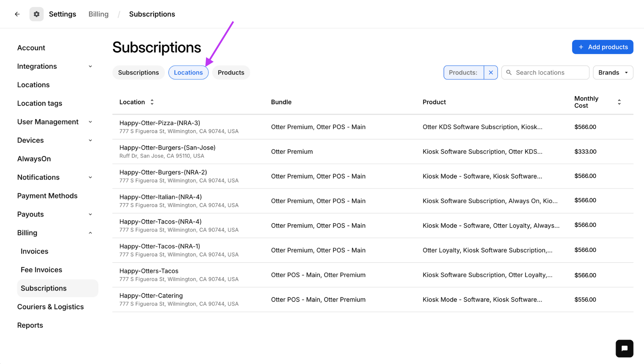Remove the Products filter via its X icon

tap(491, 72)
